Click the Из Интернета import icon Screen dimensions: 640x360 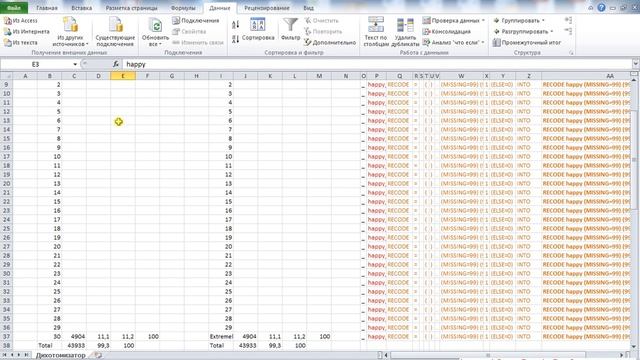(x=7, y=31)
